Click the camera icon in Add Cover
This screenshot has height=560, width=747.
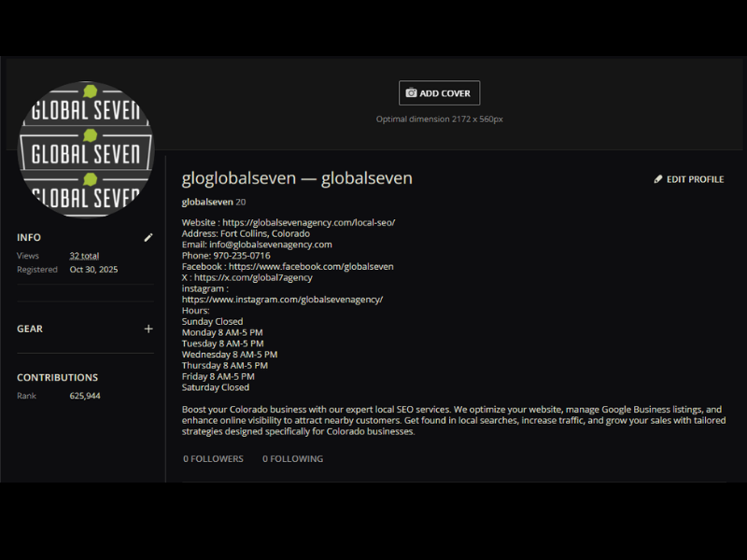(411, 92)
